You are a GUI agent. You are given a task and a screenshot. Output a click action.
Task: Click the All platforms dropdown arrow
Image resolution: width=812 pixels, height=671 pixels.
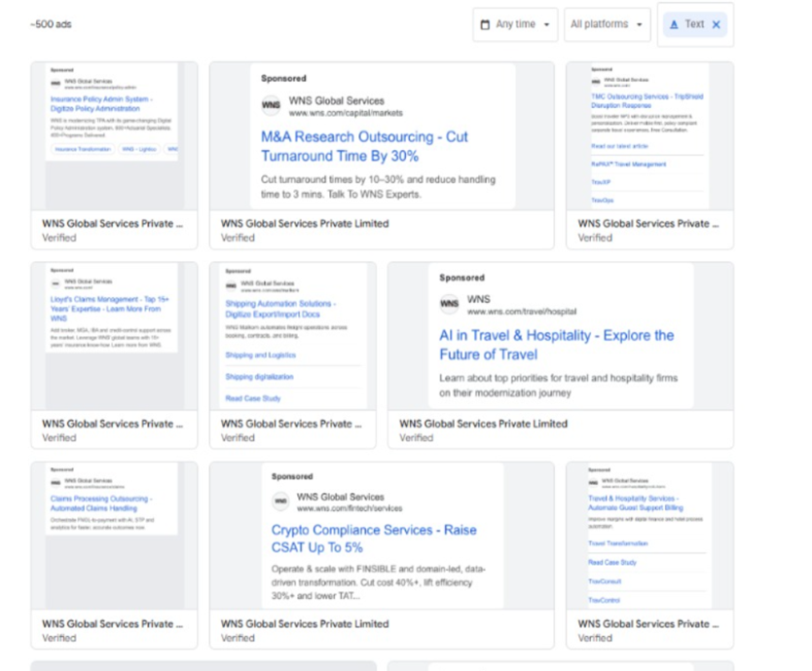point(641,24)
